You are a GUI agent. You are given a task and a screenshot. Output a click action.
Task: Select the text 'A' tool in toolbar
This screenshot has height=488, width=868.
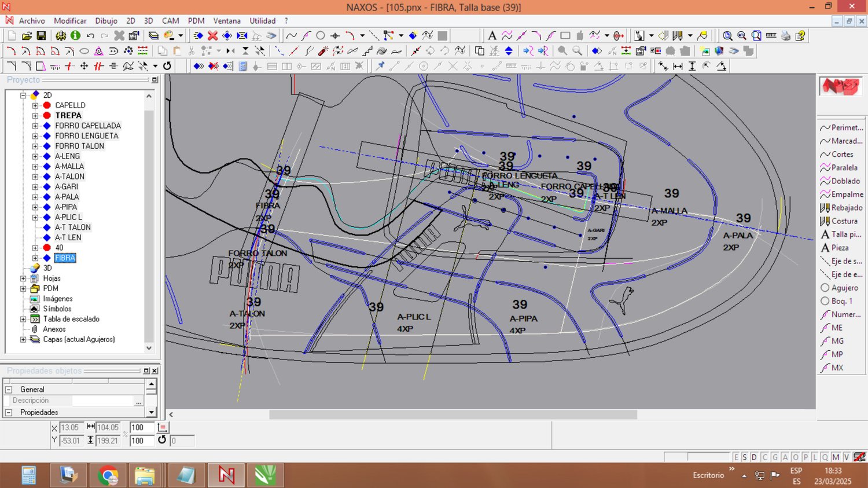[492, 36]
